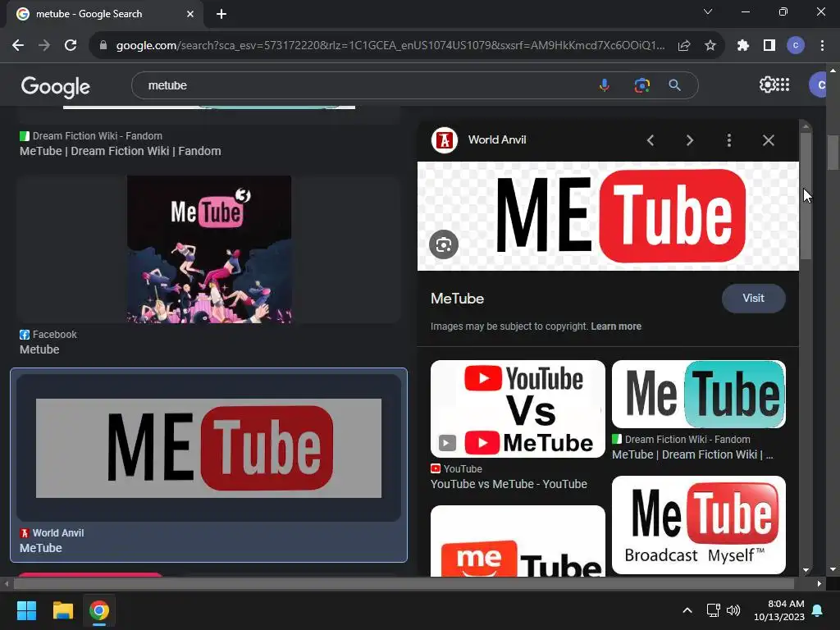Click the horizontal scrollbar right arrow
The width and height of the screenshot is (840, 630).
tap(819, 583)
